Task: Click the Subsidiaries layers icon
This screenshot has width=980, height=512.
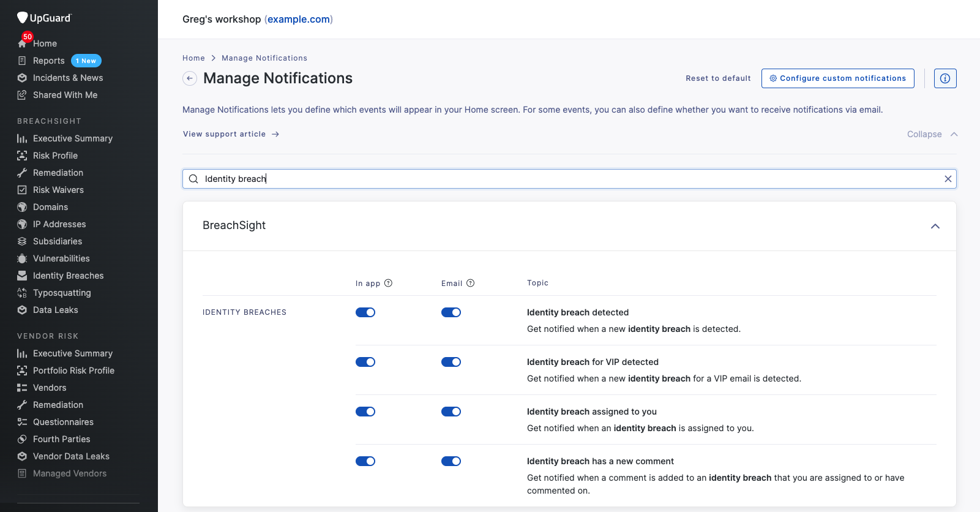Action: coord(22,241)
